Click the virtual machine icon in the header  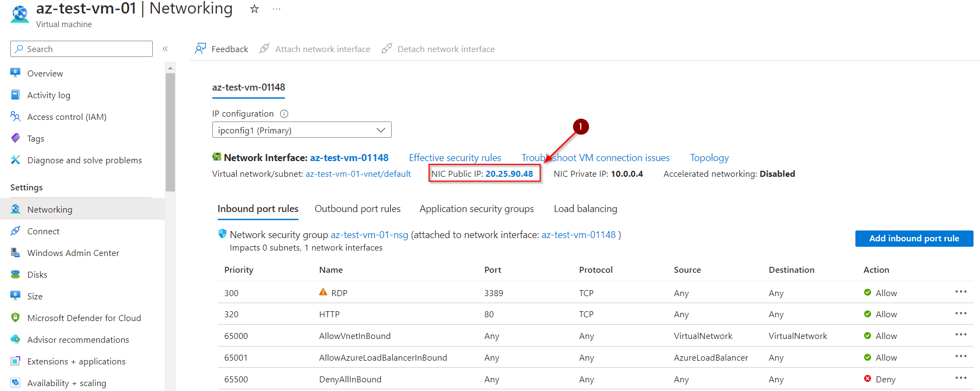20,15
